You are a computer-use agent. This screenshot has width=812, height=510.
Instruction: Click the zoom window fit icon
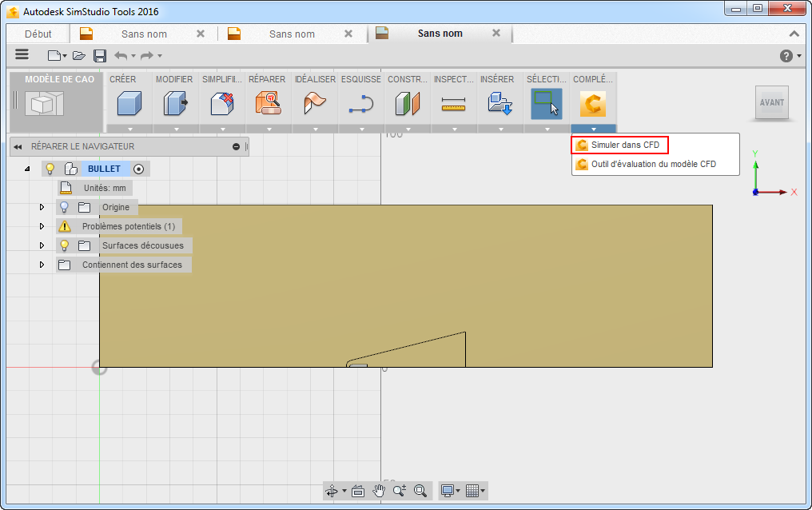click(420, 490)
